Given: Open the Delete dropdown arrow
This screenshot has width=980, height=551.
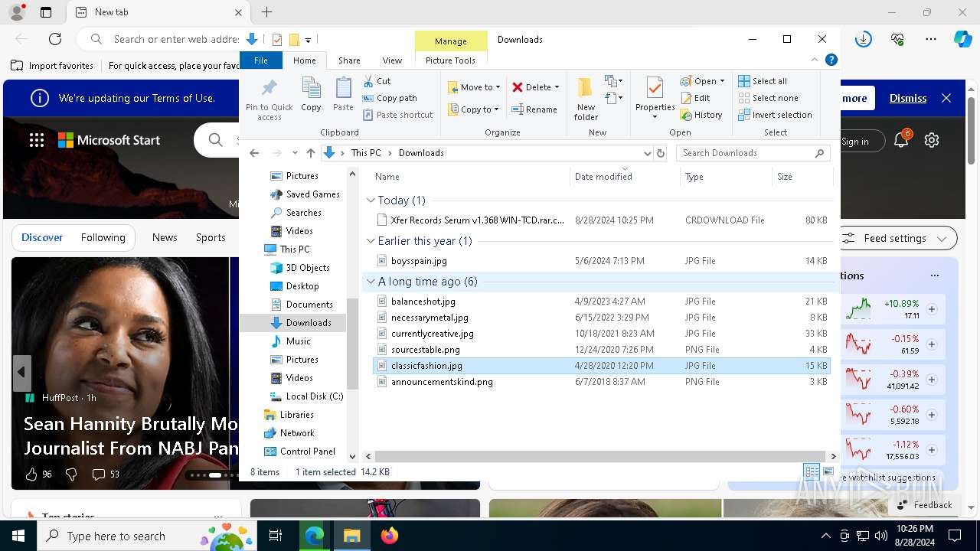Looking at the screenshot, I should click(x=557, y=87).
